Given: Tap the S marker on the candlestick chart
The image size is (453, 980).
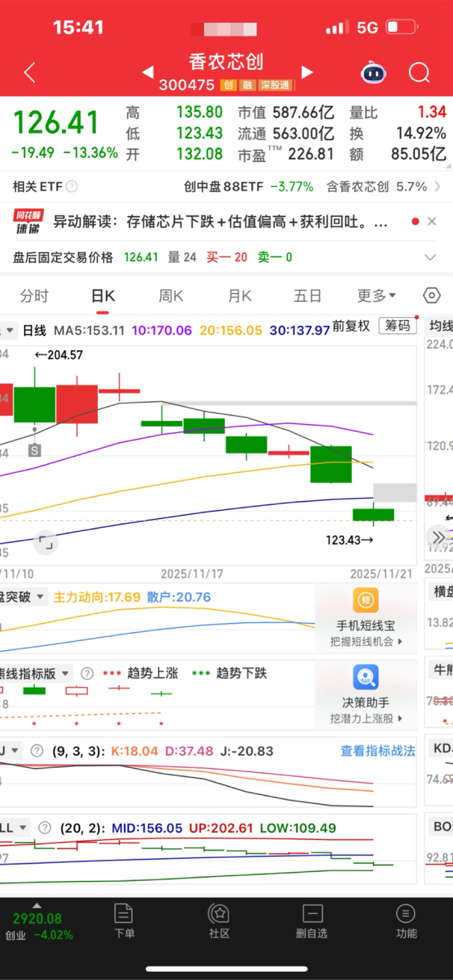Looking at the screenshot, I should coord(35,451).
